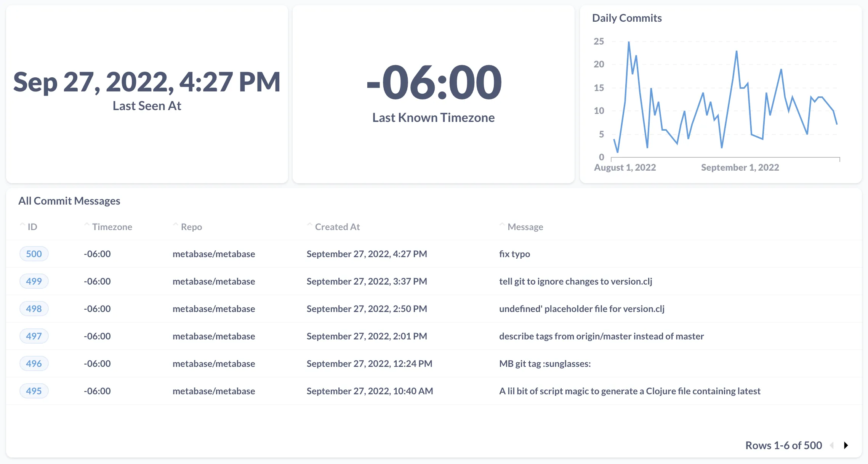Click Timezone cell in row 499
This screenshot has height=464, width=868.
pyautogui.click(x=97, y=281)
